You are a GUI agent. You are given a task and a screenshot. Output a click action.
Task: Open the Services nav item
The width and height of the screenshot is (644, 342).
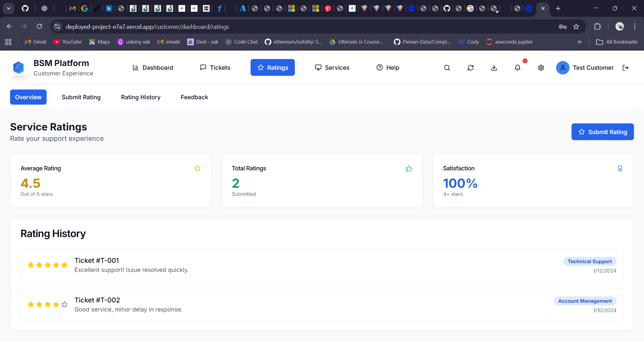[332, 67]
